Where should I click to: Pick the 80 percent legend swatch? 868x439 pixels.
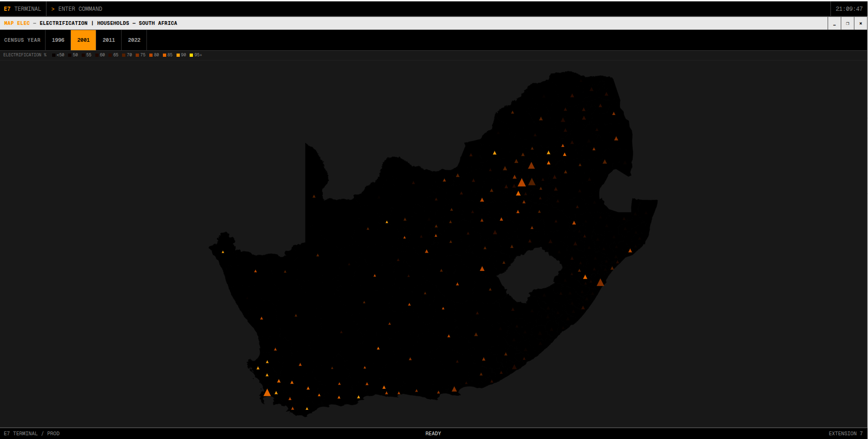[x=151, y=55]
